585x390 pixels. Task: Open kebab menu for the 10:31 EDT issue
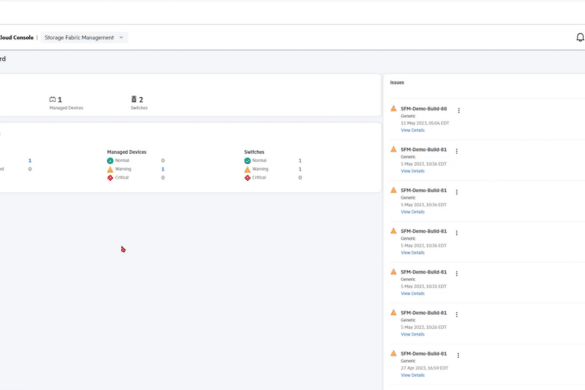pos(457,274)
